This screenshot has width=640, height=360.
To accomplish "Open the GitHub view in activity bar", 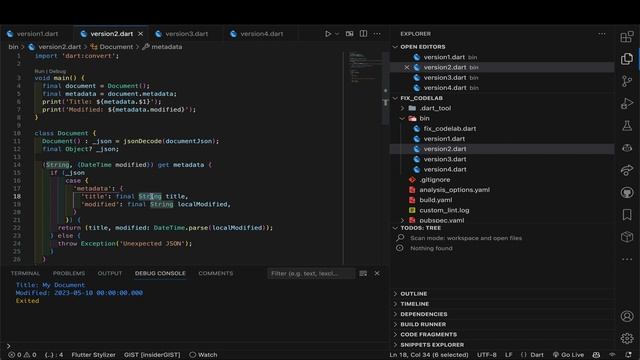I will point(627,192).
